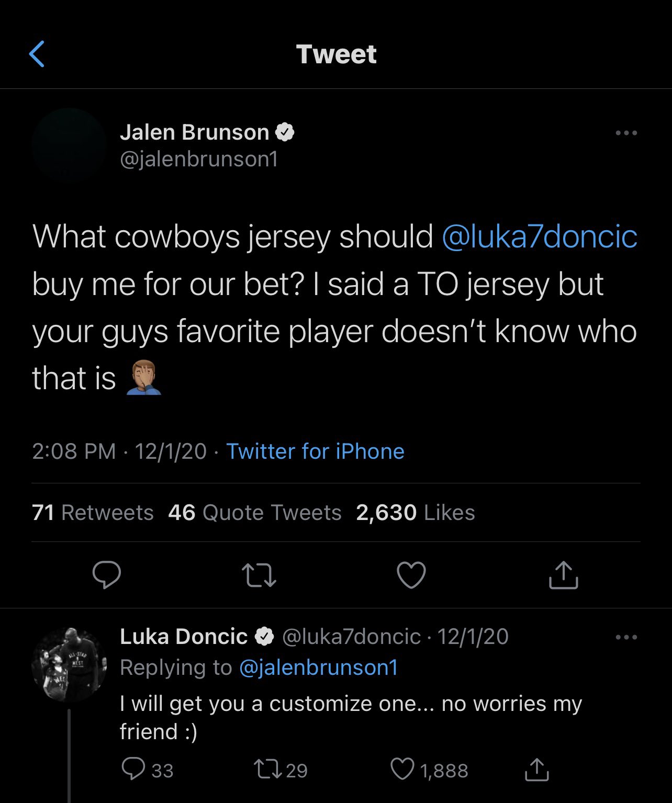Open more options on Luka Doncic's reply
The height and width of the screenshot is (803, 672).
(626, 637)
